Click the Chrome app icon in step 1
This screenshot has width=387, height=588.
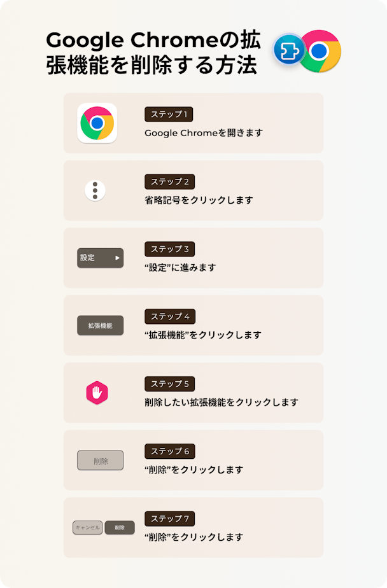[97, 123]
